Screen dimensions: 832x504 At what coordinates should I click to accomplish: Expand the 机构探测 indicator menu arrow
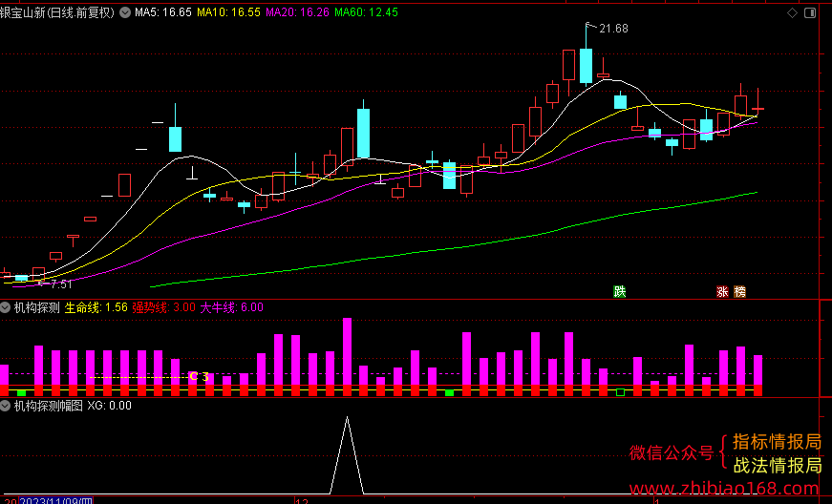[x=6, y=307]
